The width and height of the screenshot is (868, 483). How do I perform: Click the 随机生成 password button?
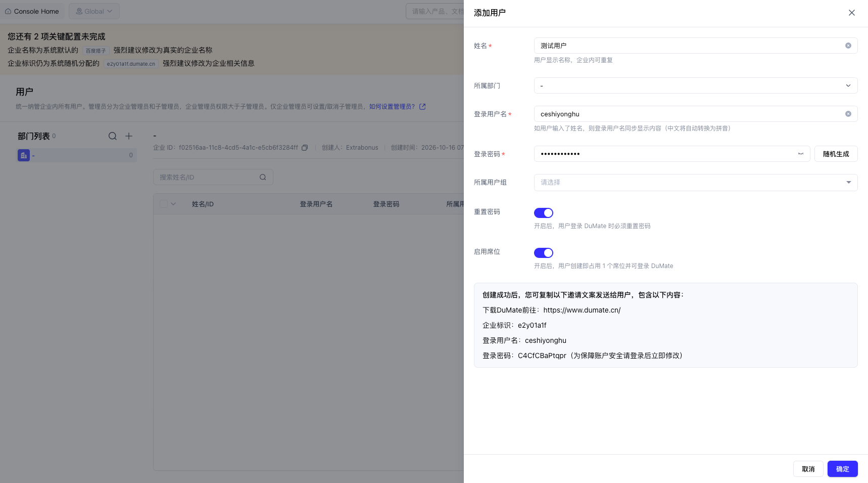tap(836, 154)
